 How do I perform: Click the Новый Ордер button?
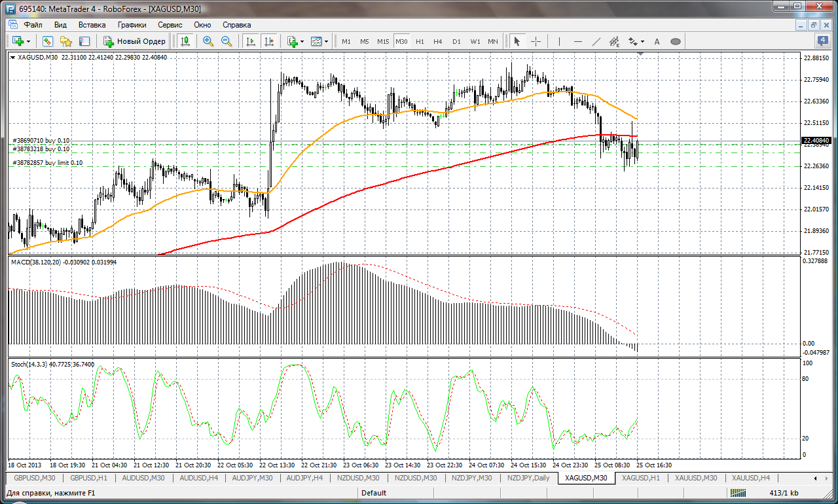pos(136,41)
